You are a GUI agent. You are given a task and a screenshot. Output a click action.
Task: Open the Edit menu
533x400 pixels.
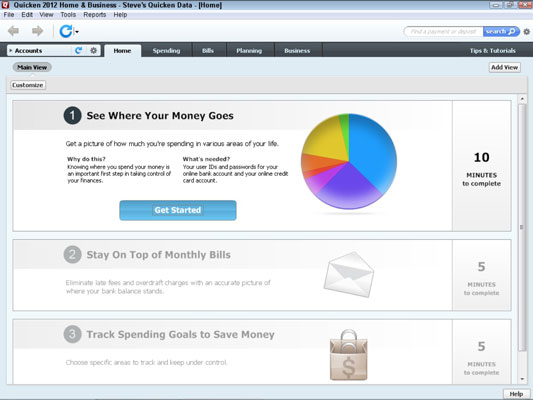click(x=27, y=15)
